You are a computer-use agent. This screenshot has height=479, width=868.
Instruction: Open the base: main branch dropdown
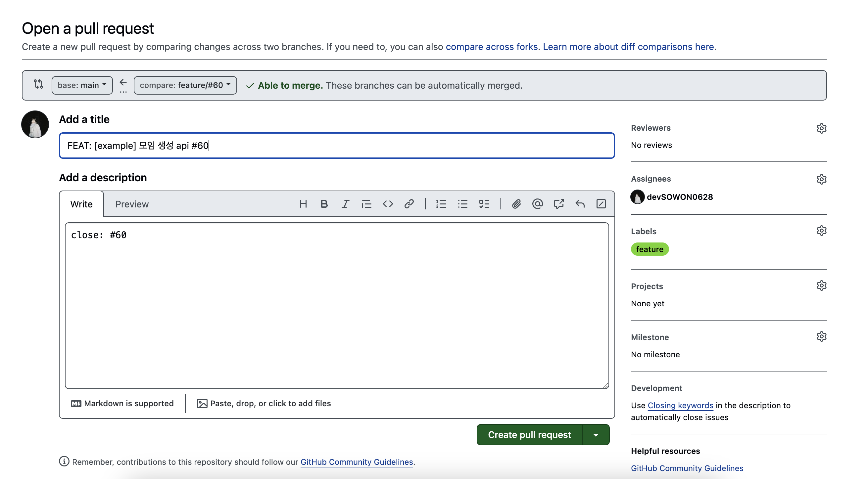click(82, 85)
